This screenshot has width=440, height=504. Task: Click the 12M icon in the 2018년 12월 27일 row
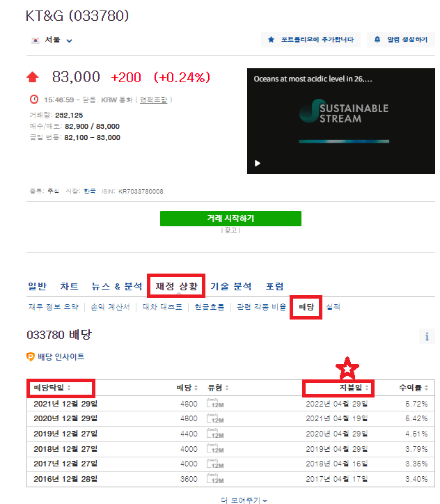point(215,449)
